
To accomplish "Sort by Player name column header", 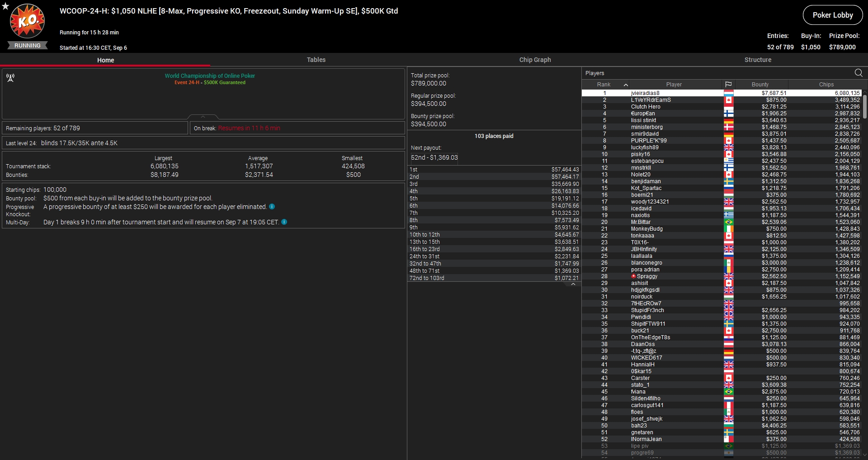I will pyautogui.click(x=674, y=85).
